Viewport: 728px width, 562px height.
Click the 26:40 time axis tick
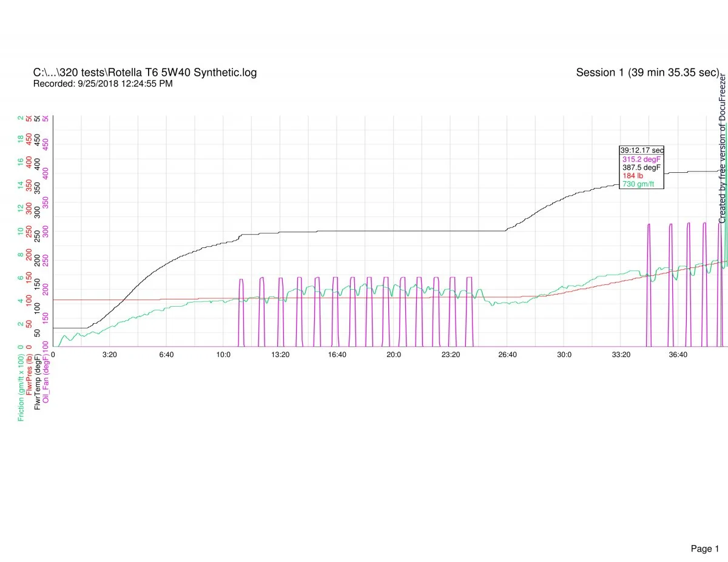click(x=507, y=354)
